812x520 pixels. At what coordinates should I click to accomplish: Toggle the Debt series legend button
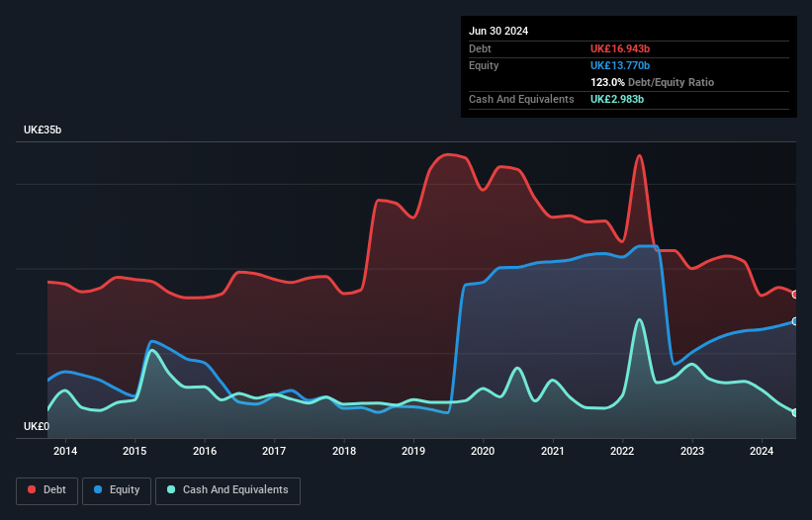47,490
